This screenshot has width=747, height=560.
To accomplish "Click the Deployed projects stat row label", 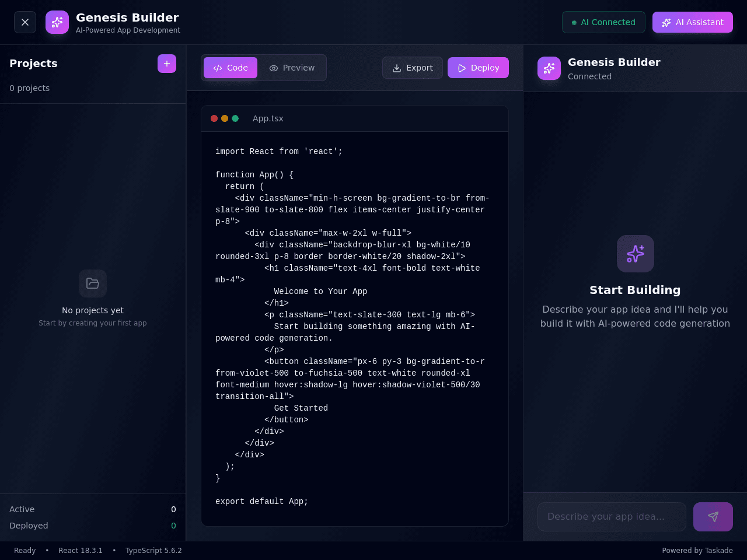I will pos(29,526).
